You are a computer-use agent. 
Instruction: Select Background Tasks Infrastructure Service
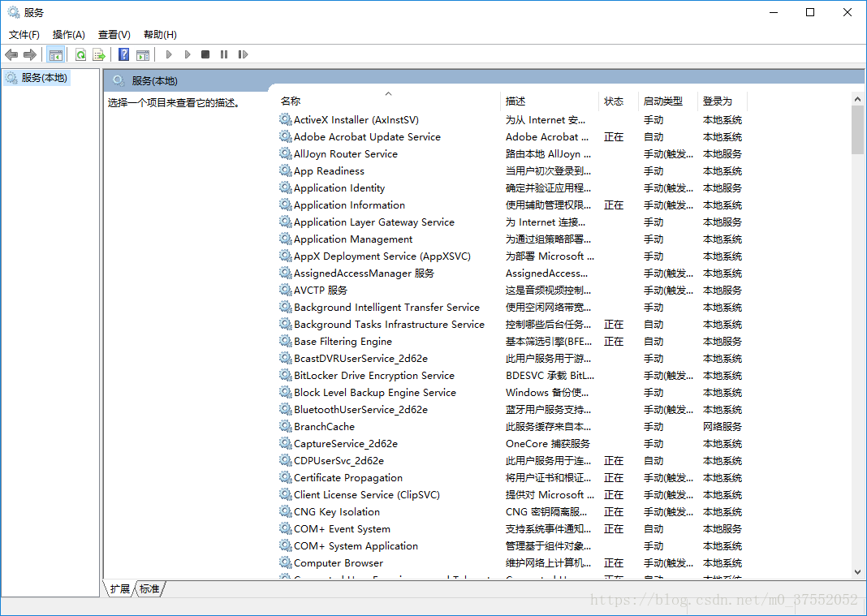tap(389, 324)
